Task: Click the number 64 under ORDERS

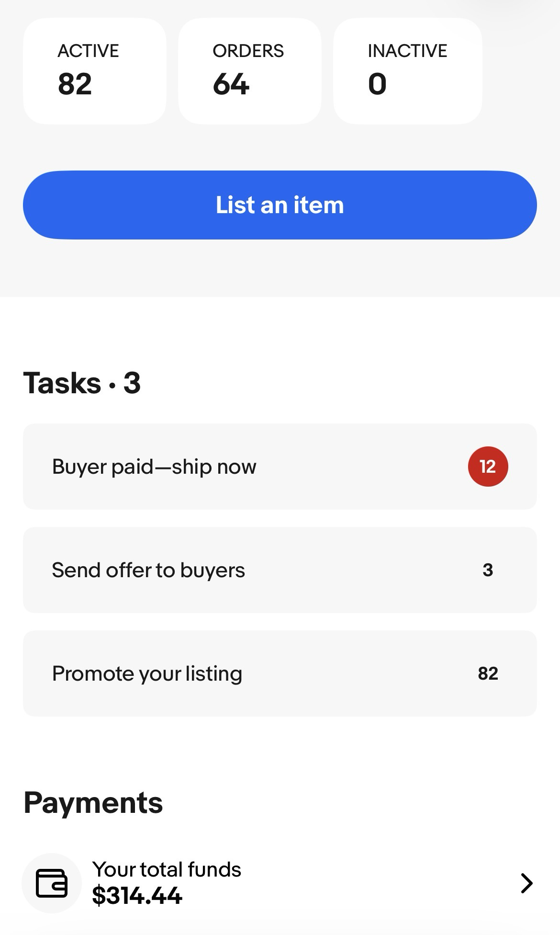Action: click(x=231, y=84)
